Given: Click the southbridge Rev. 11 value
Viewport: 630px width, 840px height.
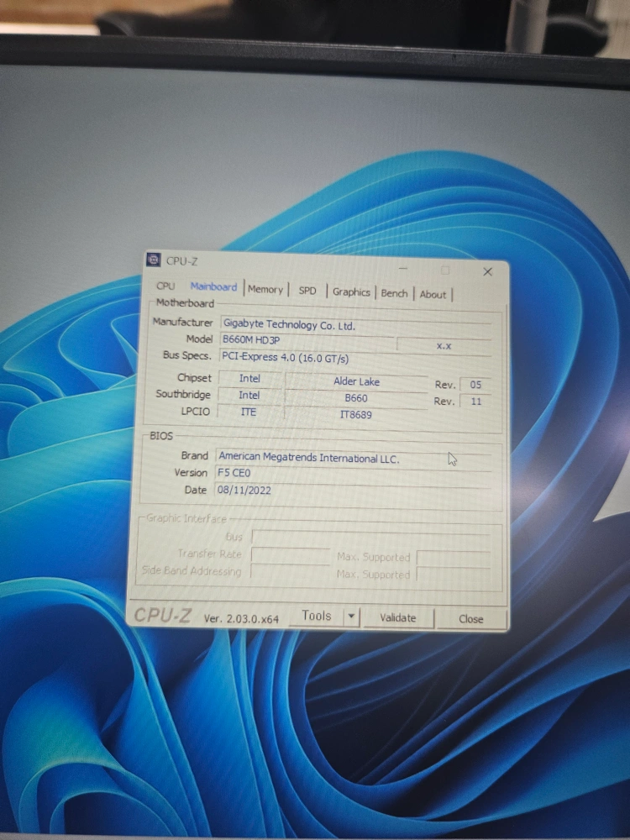Looking at the screenshot, I should click(x=475, y=402).
